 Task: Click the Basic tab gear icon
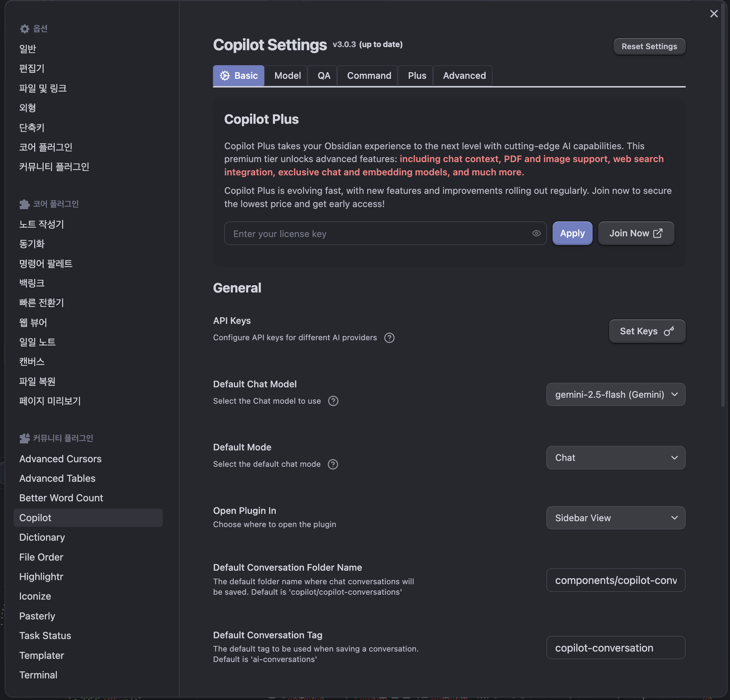pos(225,76)
